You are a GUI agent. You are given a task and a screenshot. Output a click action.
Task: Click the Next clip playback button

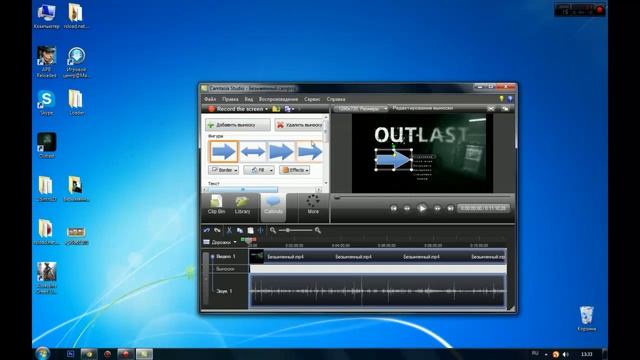[451, 208]
